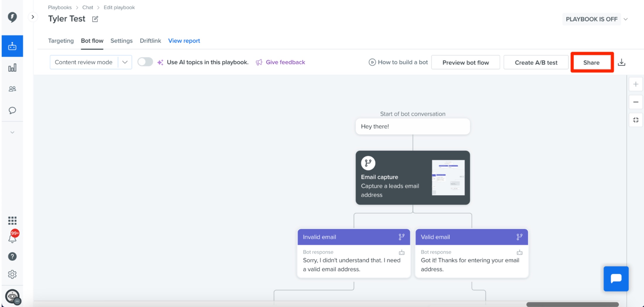The width and height of the screenshot is (644, 307).
Task: Zoom in on canvas with plus button
Action: (636, 84)
